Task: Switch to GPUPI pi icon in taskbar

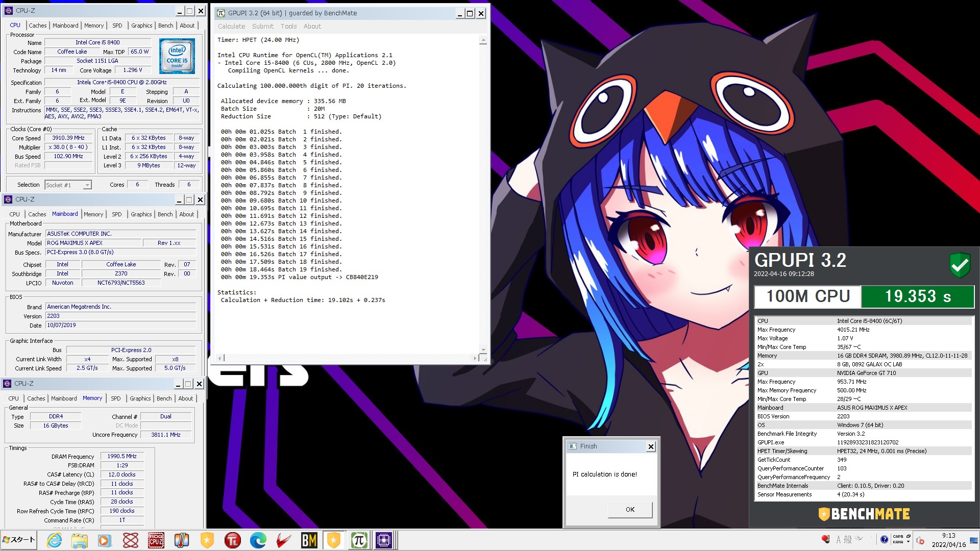Action: point(359,540)
